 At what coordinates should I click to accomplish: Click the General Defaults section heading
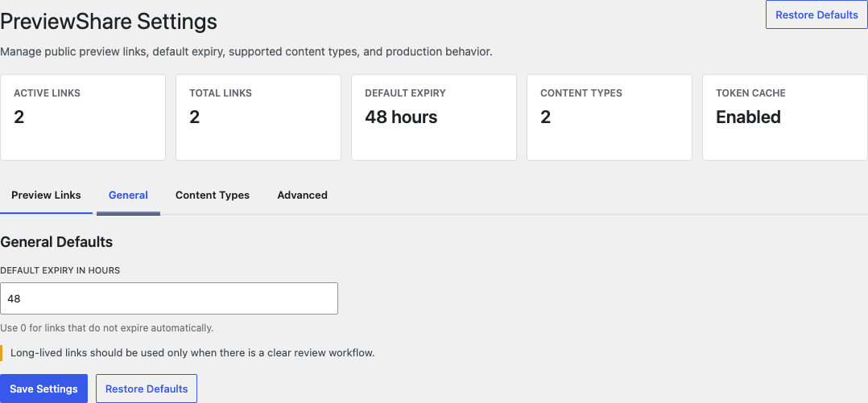click(x=56, y=242)
